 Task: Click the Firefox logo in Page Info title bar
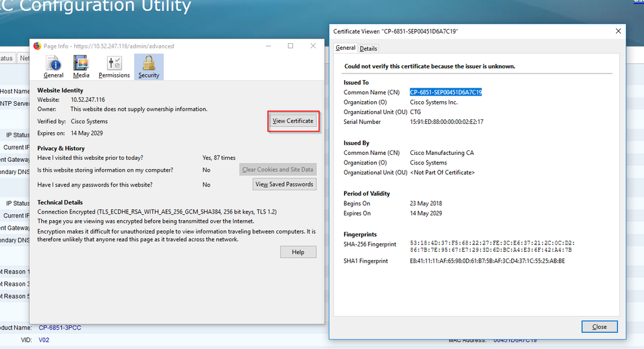[37, 46]
